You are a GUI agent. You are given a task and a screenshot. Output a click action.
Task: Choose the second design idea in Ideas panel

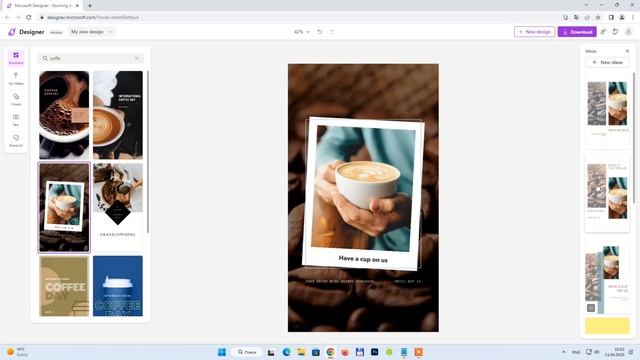(607, 193)
